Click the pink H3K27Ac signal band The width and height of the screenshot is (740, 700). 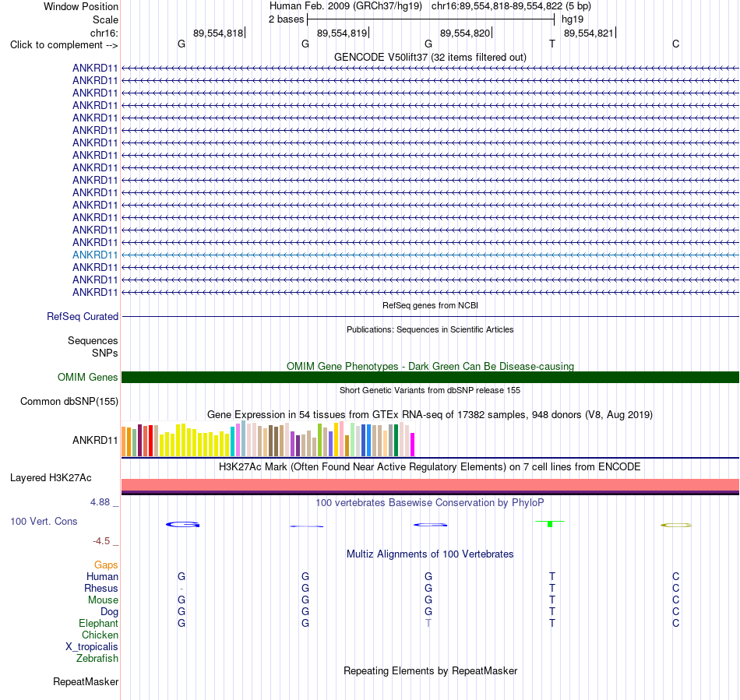(x=430, y=485)
